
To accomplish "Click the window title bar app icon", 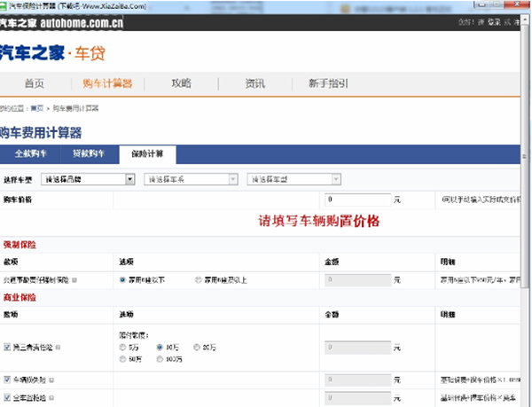I will click(x=4, y=6).
